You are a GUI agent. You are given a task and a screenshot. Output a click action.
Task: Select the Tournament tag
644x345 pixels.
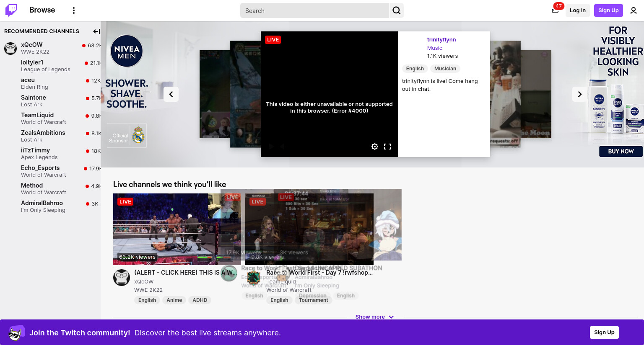pos(313,300)
